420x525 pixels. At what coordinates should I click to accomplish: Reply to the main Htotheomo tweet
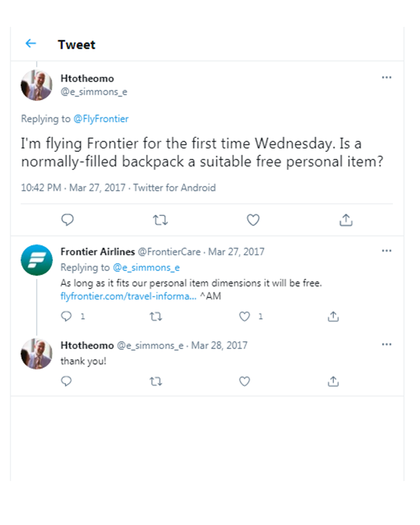[67, 220]
